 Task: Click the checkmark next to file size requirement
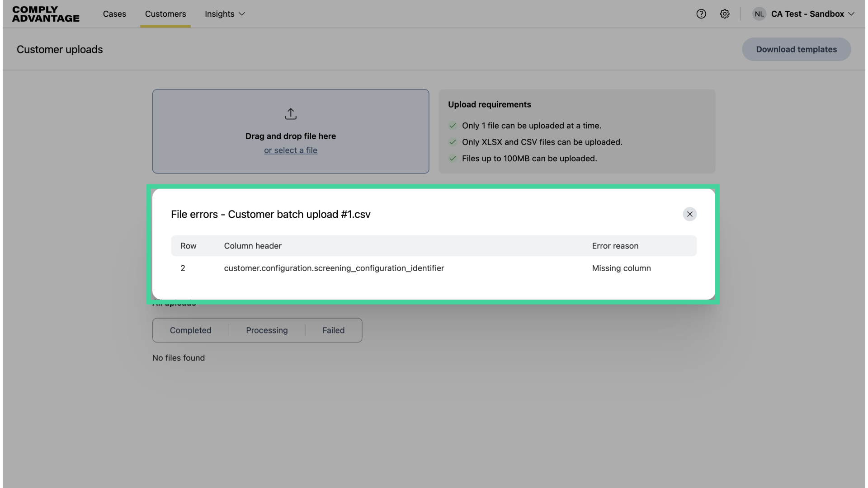(453, 159)
